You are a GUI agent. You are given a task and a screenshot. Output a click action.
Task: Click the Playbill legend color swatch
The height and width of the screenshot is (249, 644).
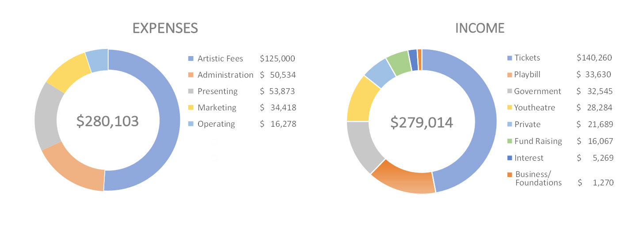[x=510, y=75]
